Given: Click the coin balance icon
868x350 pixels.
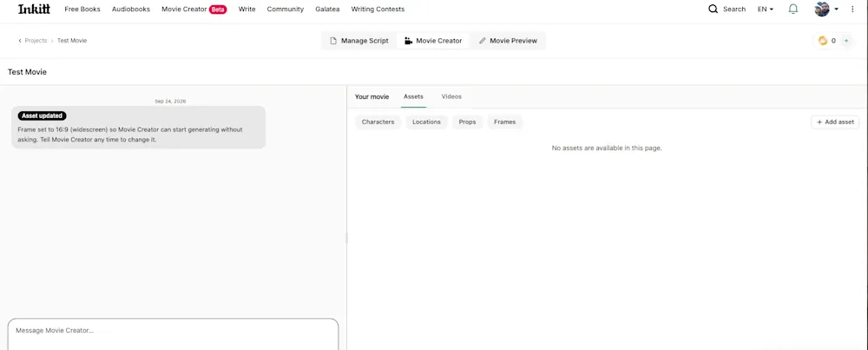Looking at the screenshot, I should point(823,41).
